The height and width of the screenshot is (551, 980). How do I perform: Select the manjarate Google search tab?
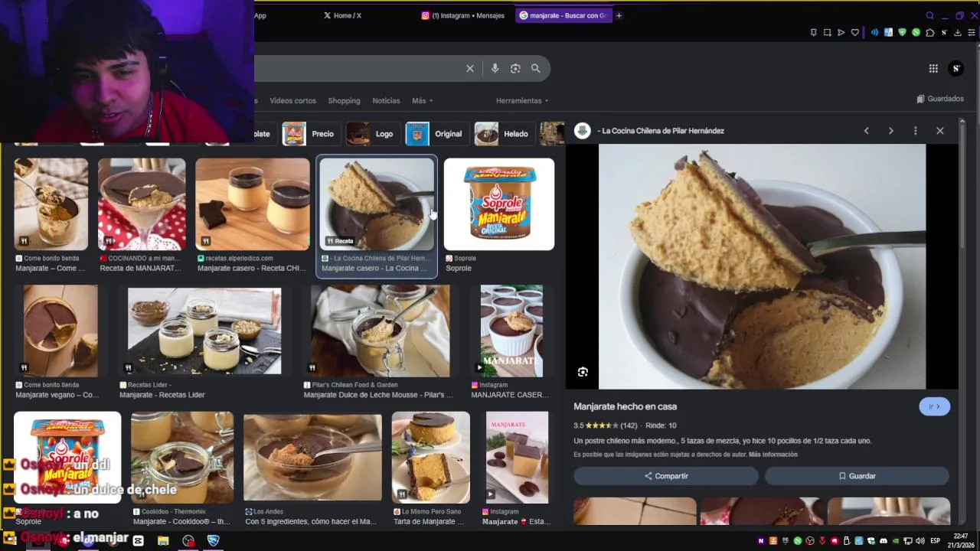tap(563, 15)
